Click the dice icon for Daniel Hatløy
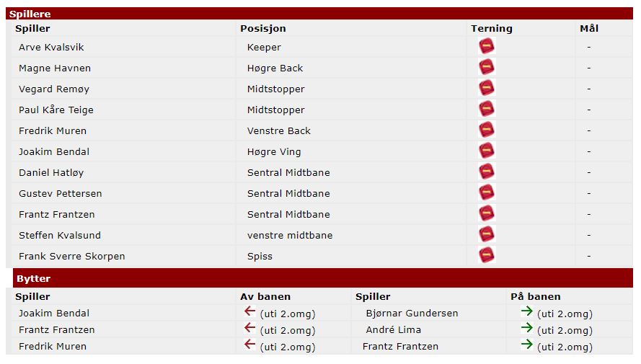The width and height of the screenshot is (641, 364). coord(487,172)
